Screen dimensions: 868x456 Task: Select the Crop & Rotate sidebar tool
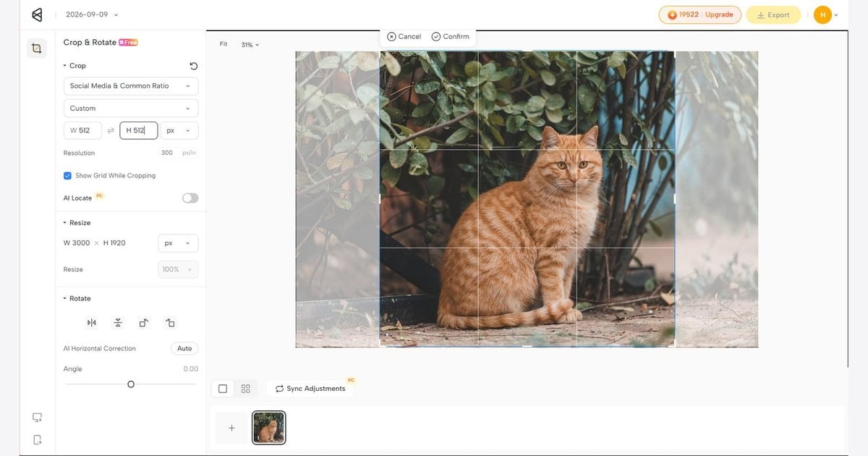36,48
